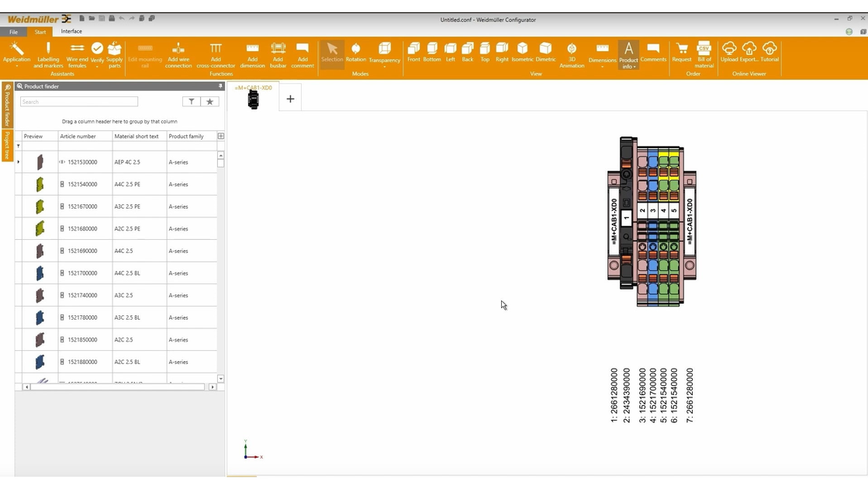Switch to Bottom view

click(x=432, y=51)
